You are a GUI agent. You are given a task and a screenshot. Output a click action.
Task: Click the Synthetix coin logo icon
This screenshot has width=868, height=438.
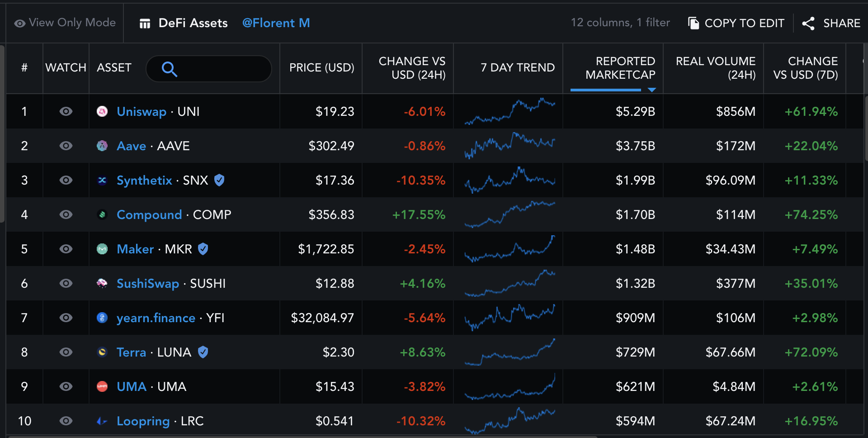click(x=102, y=180)
